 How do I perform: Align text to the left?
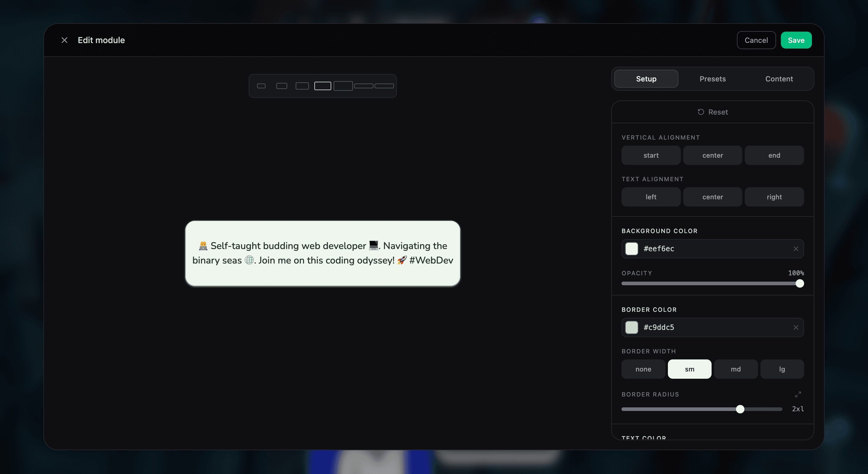click(651, 197)
